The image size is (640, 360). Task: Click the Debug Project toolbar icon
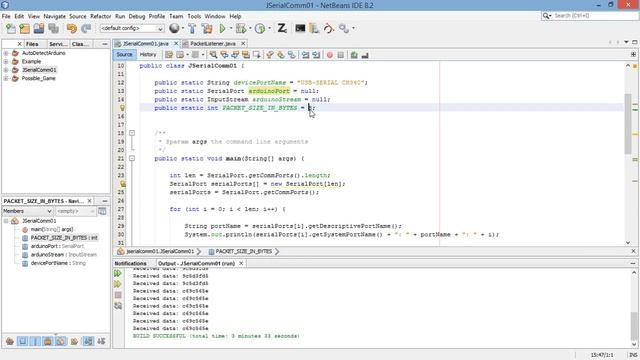tap(241, 29)
